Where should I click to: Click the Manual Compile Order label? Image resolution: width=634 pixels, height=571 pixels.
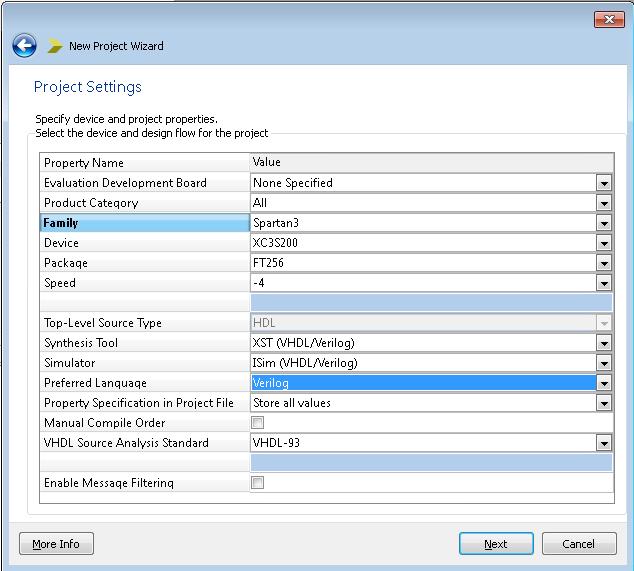[105, 423]
